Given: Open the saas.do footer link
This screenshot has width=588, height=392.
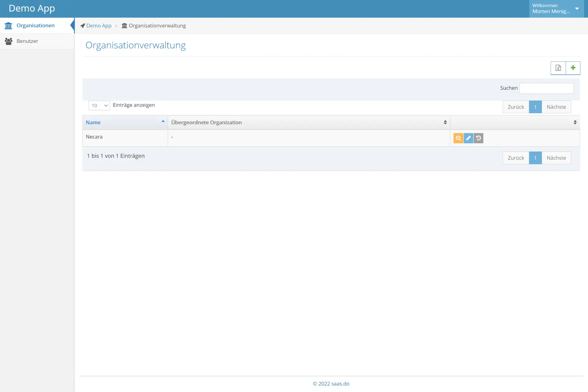Looking at the screenshot, I should tap(340, 384).
